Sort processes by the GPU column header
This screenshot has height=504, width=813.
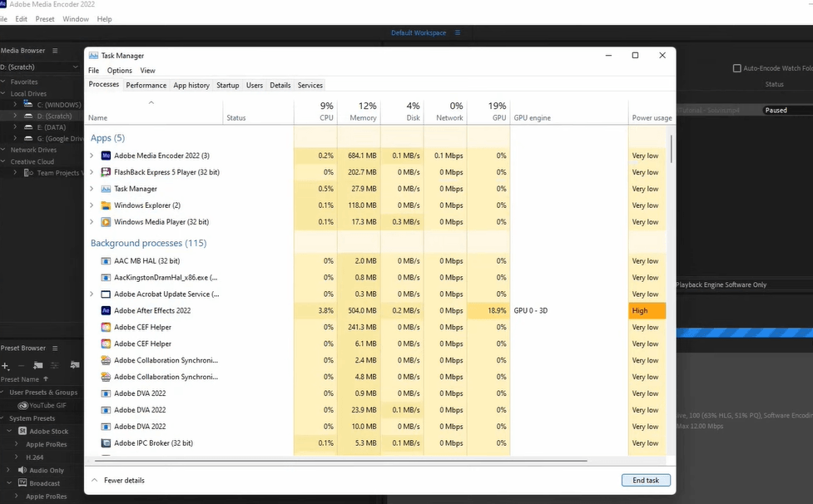488,111
